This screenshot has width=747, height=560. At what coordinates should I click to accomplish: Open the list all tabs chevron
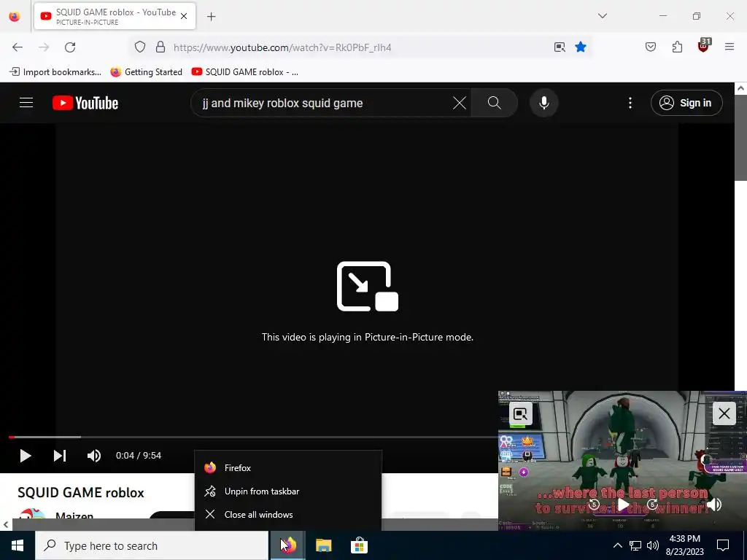point(603,16)
